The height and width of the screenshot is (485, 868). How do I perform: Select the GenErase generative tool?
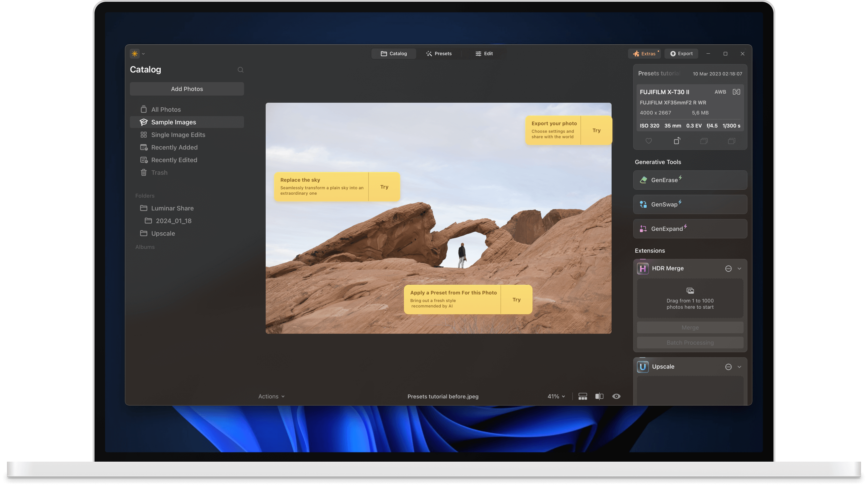click(689, 180)
